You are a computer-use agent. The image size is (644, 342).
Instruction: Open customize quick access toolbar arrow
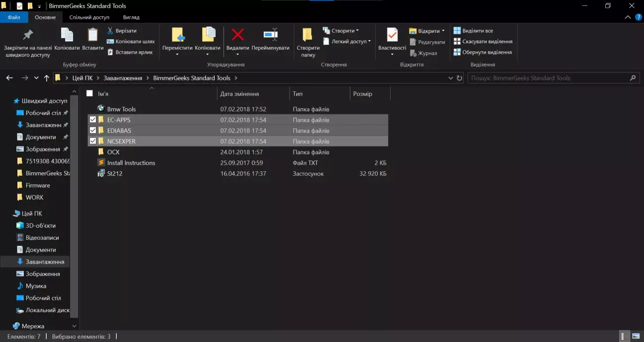tap(40, 6)
